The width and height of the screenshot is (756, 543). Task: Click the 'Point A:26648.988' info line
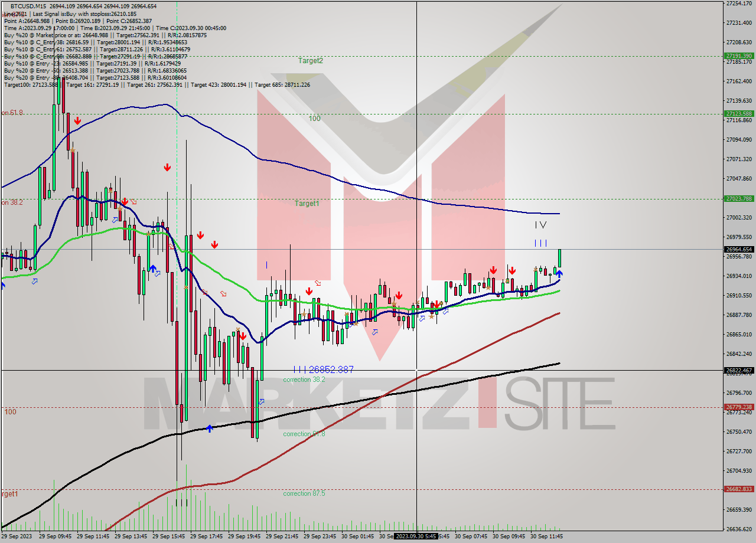(78, 21)
